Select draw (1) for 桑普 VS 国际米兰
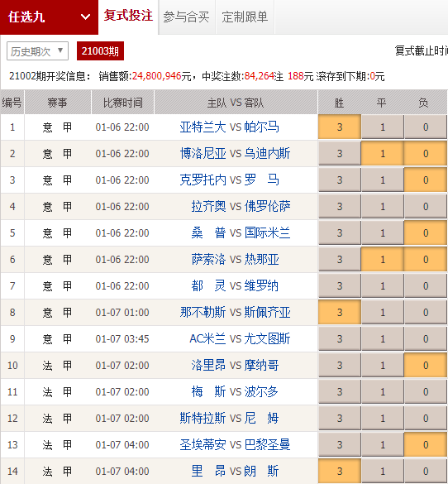 (383, 233)
